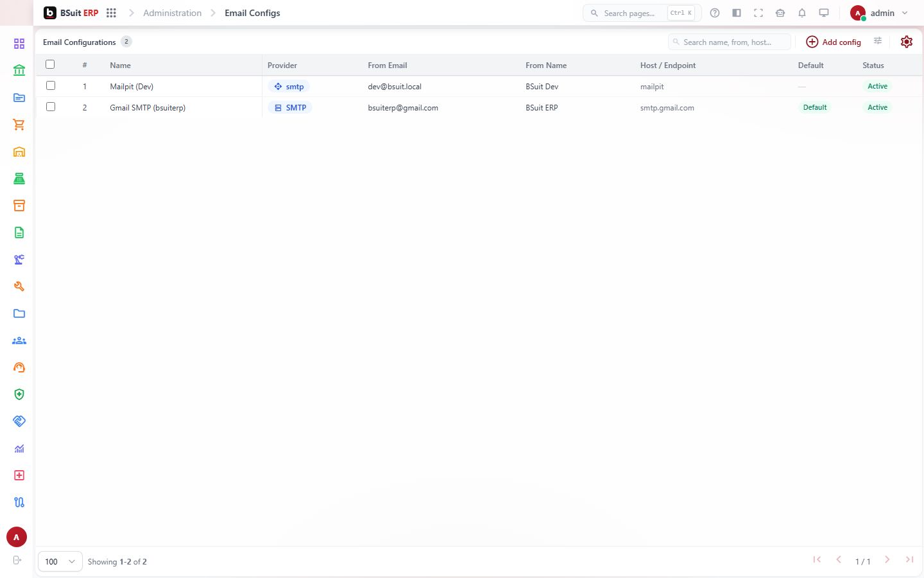Tick the select-all checkbox in table header
924x578 pixels.
click(x=50, y=64)
